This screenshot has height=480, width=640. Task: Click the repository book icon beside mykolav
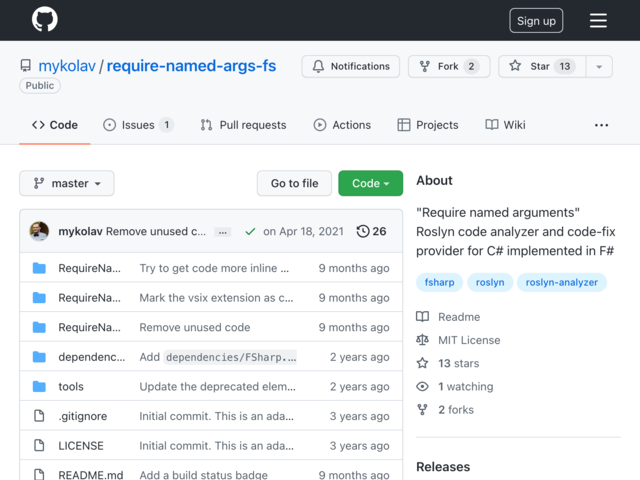click(x=25, y=66)
